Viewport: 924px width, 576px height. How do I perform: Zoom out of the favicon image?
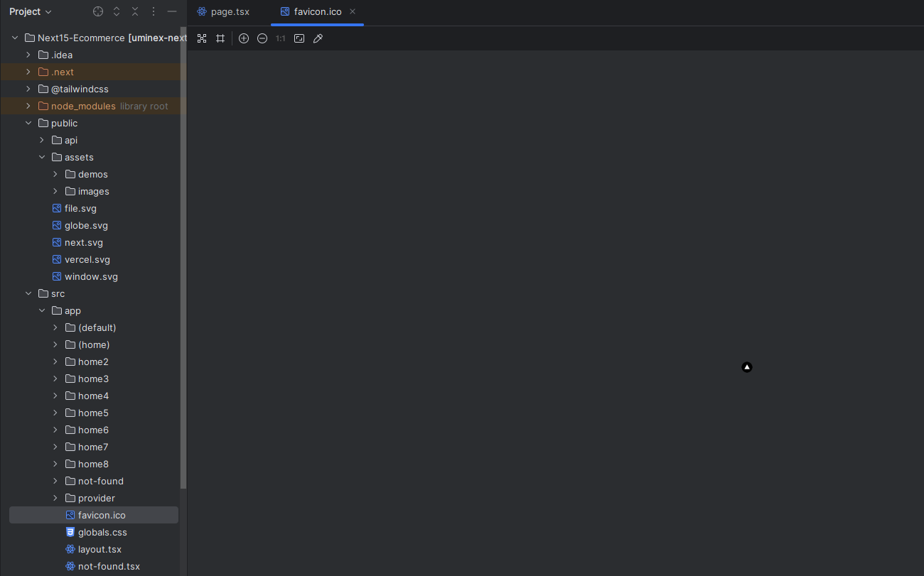[x=262, y=38]
